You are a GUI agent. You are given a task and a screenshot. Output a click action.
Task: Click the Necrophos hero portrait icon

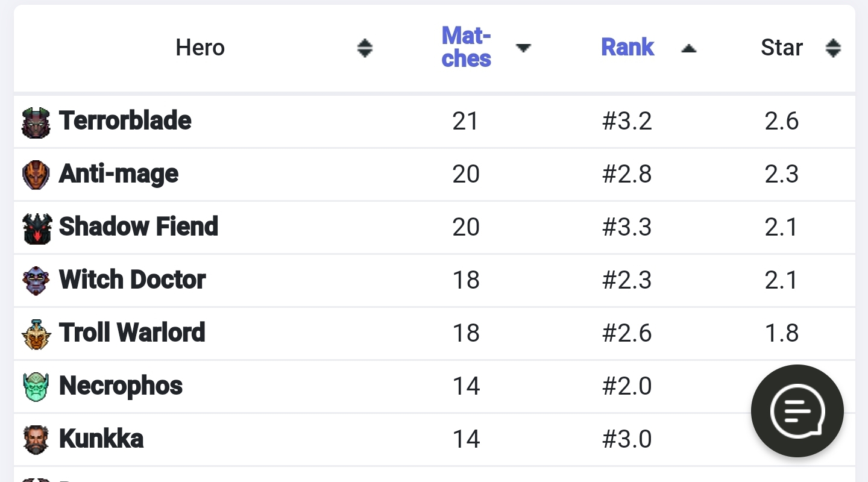click(36, 387)
